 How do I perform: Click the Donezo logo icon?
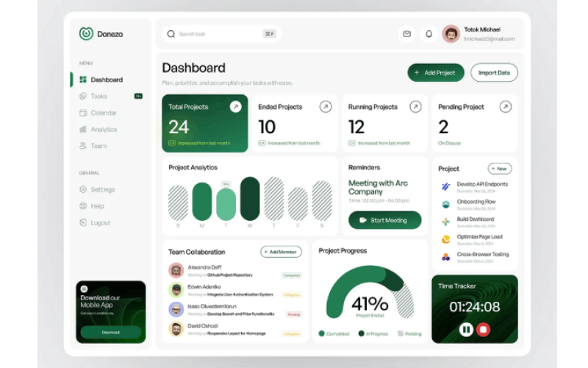(x=86, y=34)
